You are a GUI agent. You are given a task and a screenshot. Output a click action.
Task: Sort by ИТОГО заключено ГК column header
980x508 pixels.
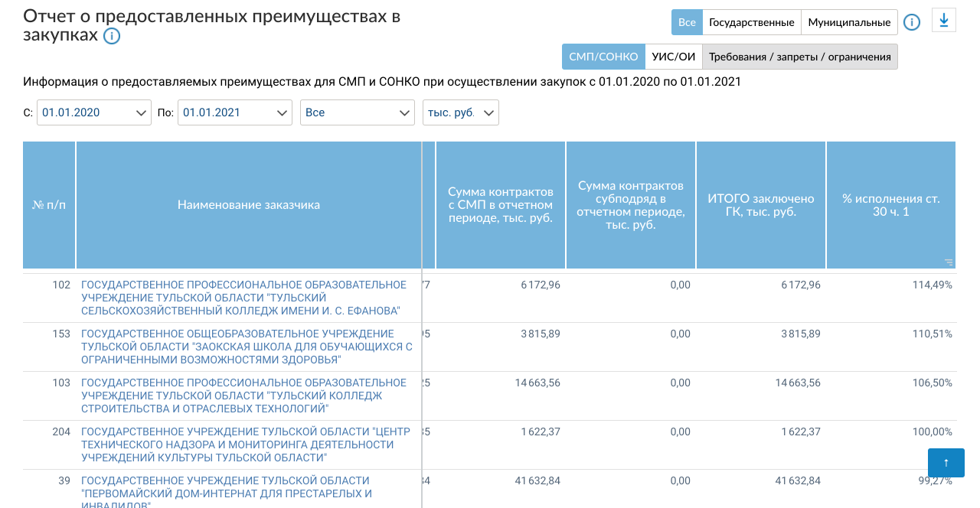coord(760,205)
